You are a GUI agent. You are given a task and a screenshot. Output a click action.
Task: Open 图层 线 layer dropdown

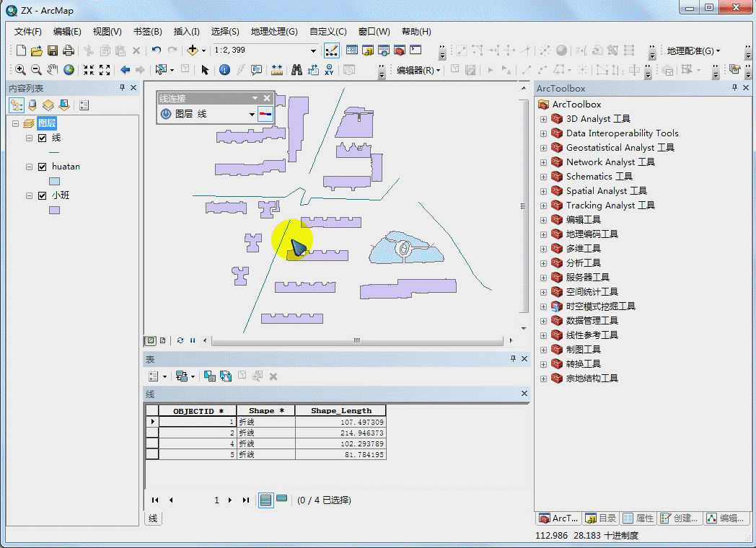[252, 114]
